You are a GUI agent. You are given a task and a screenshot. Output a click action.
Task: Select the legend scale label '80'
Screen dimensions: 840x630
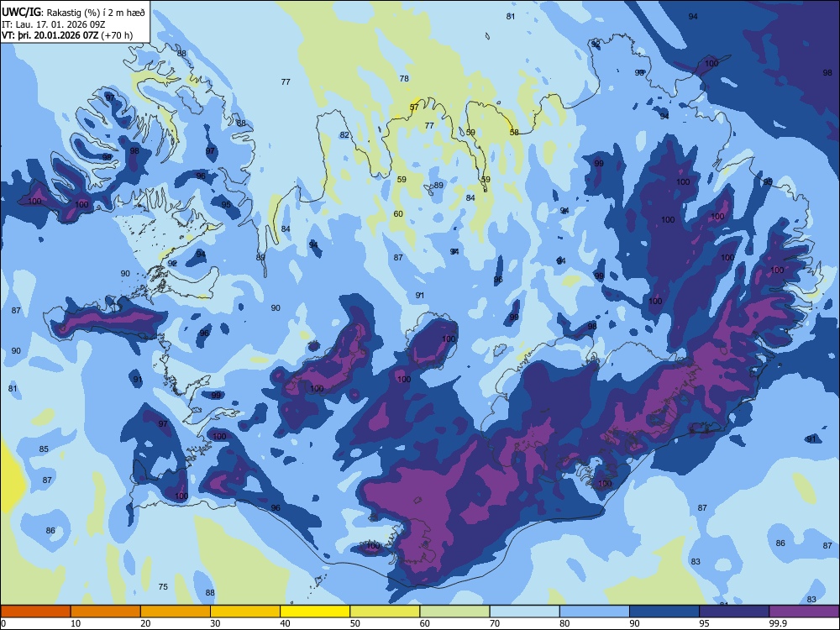[564, 623]
